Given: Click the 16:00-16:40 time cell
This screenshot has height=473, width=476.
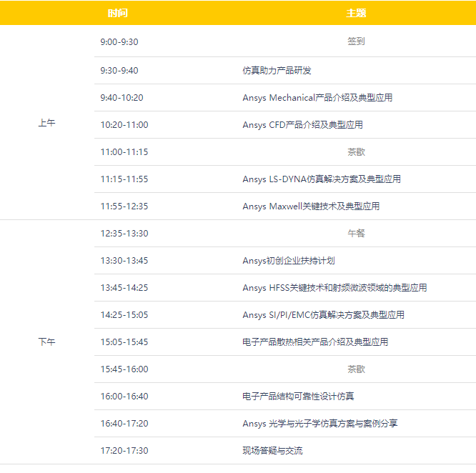Looking at the screenshot, I should click(x=124, y=397).
